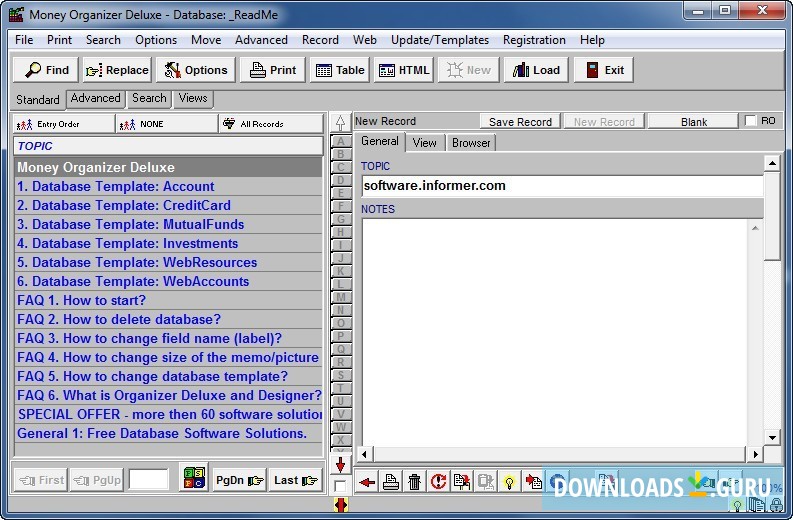Click the padlock icon in status bar

776,504
